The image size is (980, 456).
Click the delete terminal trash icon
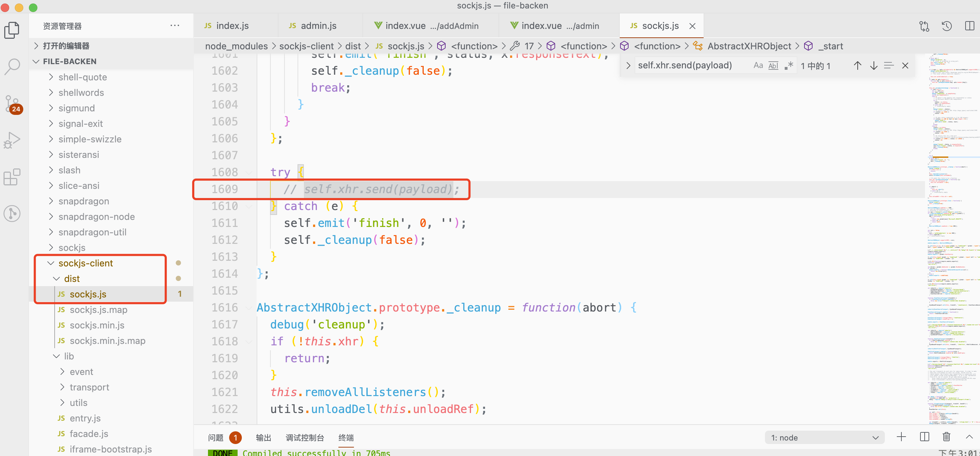click(x=946, y=437)
